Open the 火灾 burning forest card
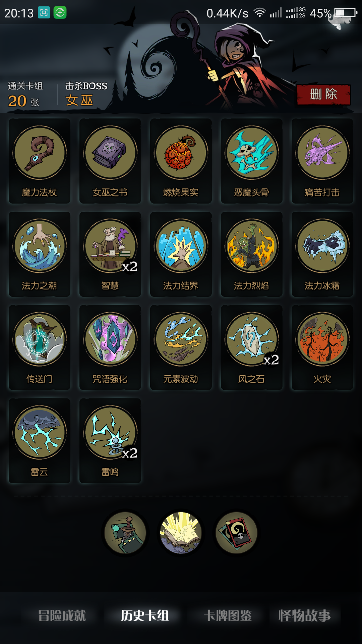The height and width of the screenshot is (644, 362). pyautogui.click(x=322, y=347)
